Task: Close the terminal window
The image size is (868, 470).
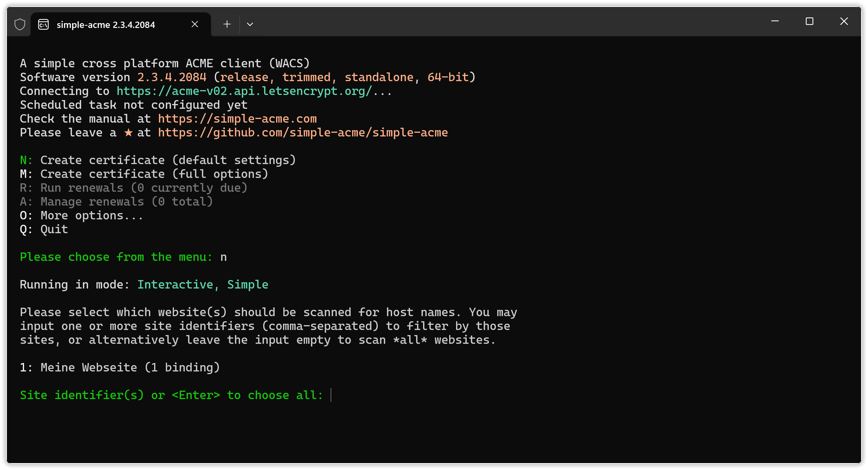Action: click(x=844, y=21)
